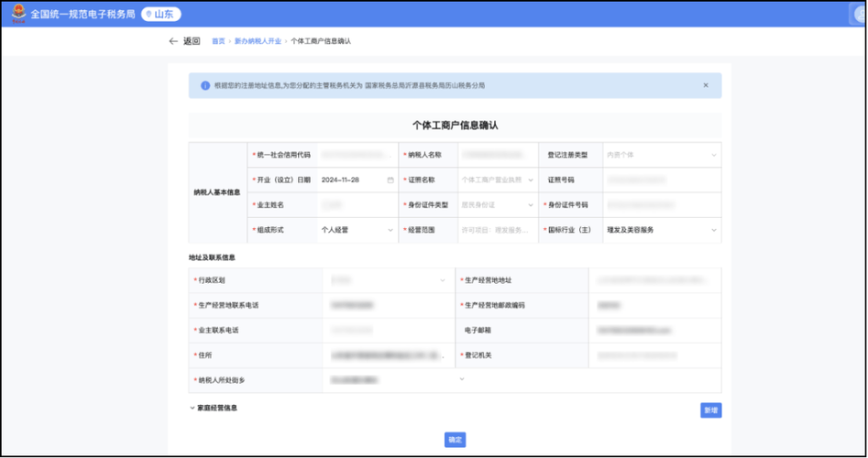Click the 地址及联系信息 section title

[x=212, y=257]
